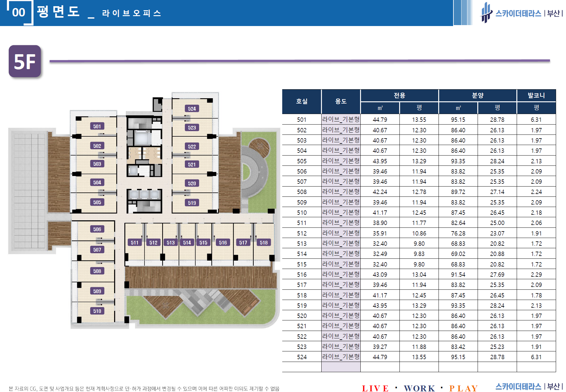The width and height of the screenshot is (566, 392).
Task: Click the 발코니 column header
Action: click(536, 95)
